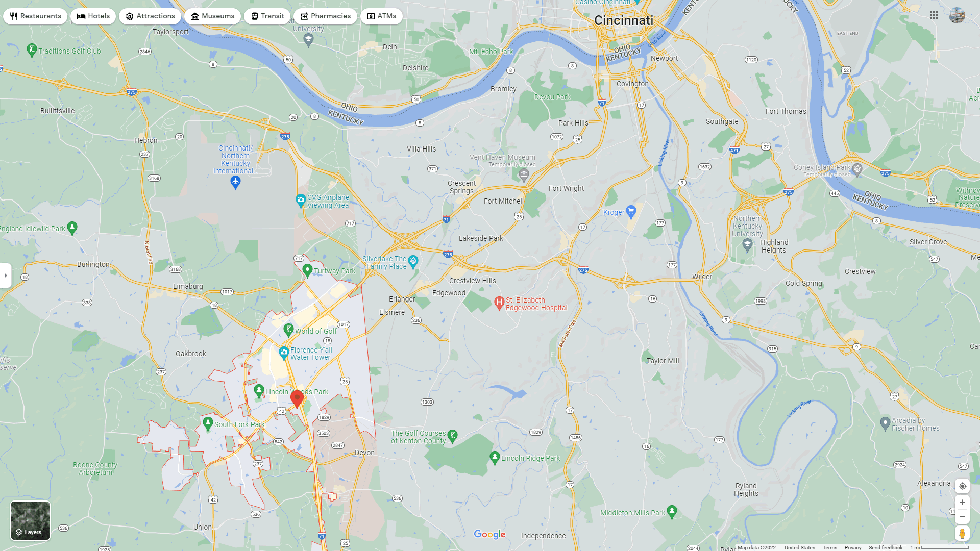Image resolution: width=980 pixels, height=551 pixels.
Task: Toggle the 1 mi map scale
Action: (x=939, y=547)
